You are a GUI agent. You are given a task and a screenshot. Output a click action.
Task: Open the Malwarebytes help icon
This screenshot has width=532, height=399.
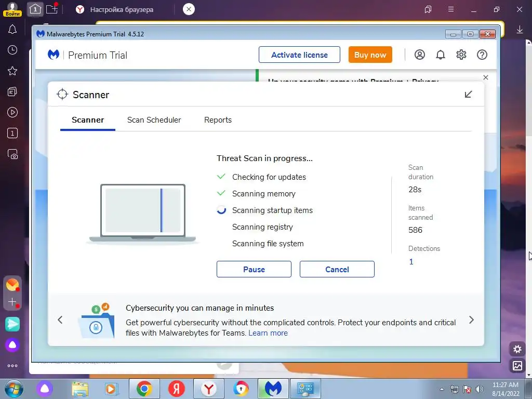[482, 55]
